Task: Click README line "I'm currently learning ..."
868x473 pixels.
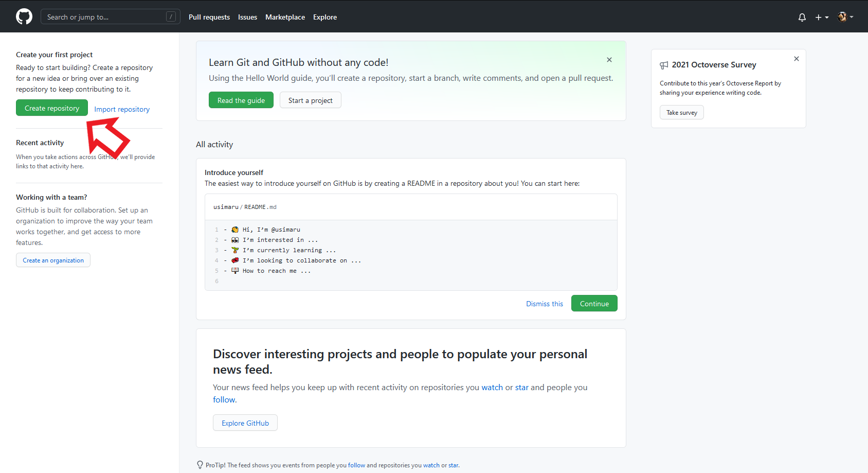Action: (x=290, y=250)
